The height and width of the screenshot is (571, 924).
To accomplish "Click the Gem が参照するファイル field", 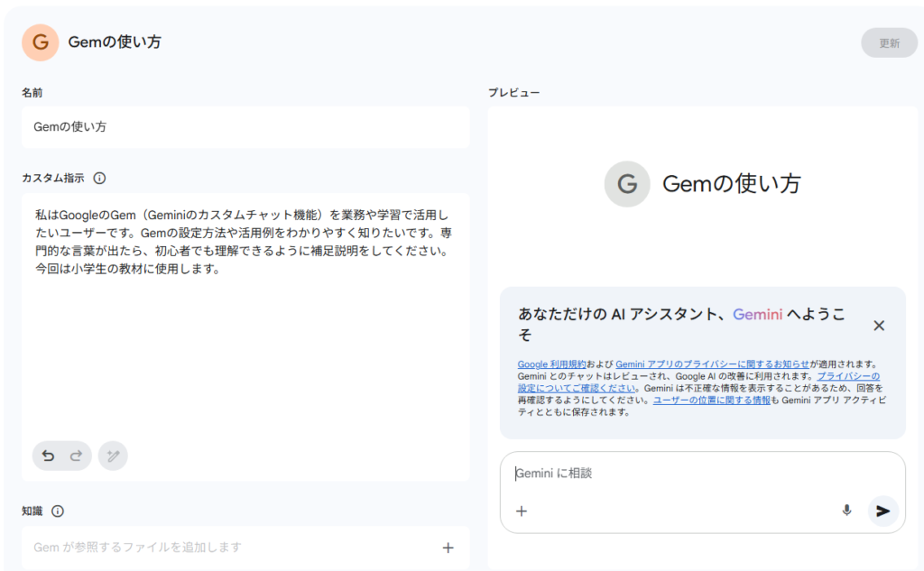I will 226,548.
